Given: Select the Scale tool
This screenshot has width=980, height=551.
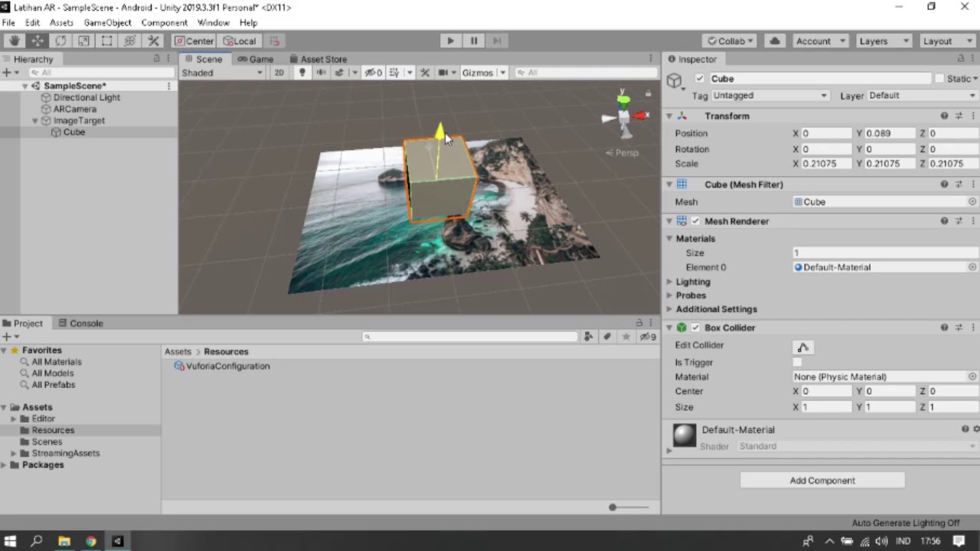Looking at the screenshot, I should click(x=83, y=41).
